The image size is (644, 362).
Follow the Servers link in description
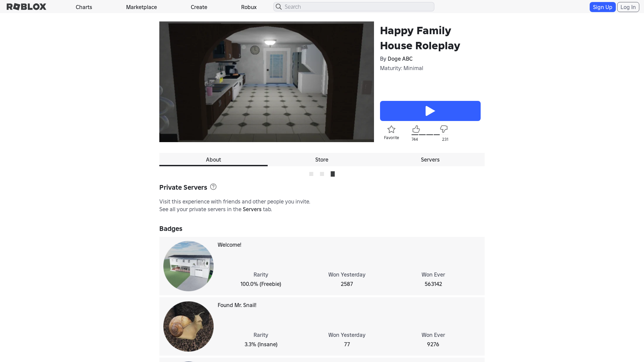tap(252, 209)
